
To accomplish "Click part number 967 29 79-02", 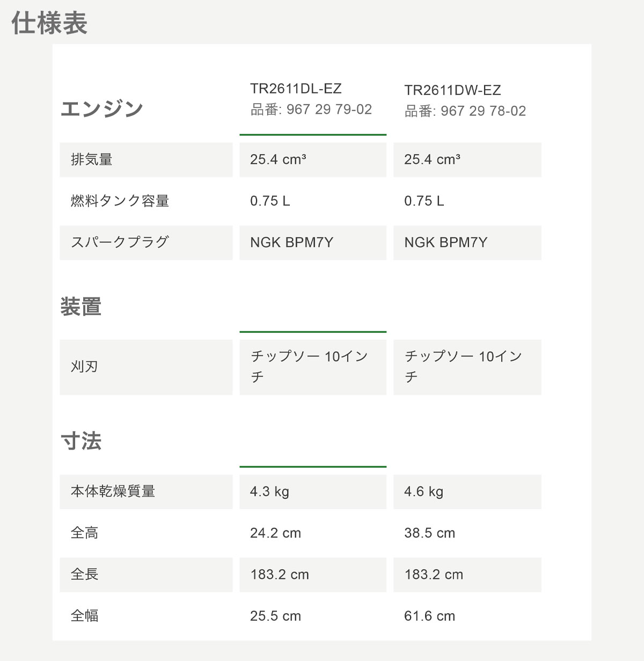I will coord(311,110).
